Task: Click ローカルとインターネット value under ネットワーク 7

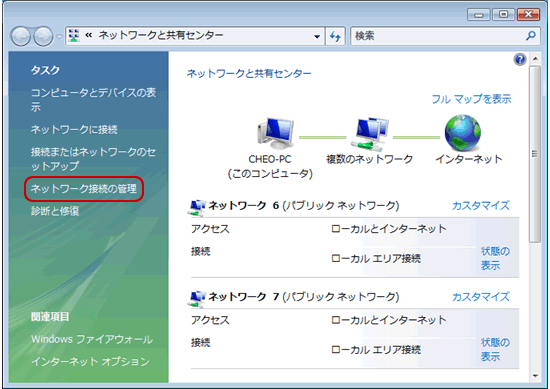Action: [x=389, y=320]
